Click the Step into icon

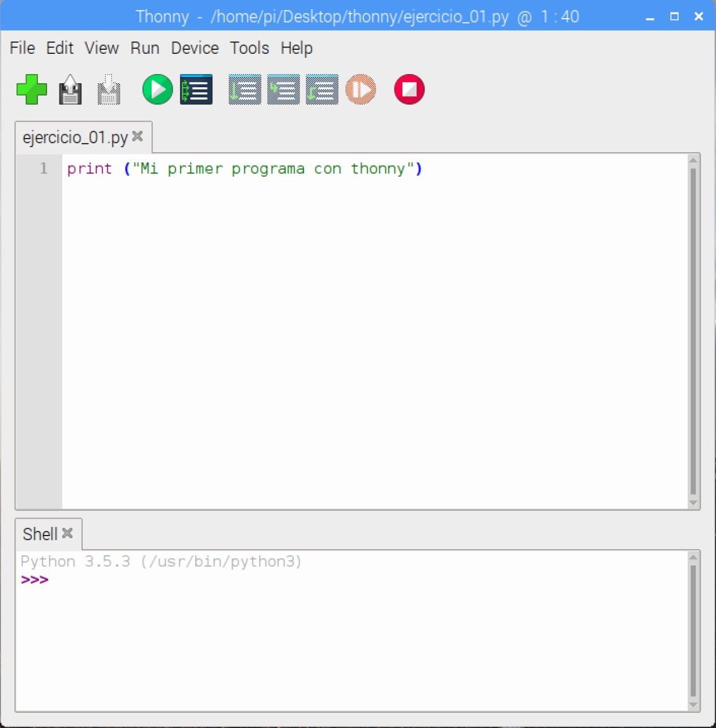coord(284,89)
